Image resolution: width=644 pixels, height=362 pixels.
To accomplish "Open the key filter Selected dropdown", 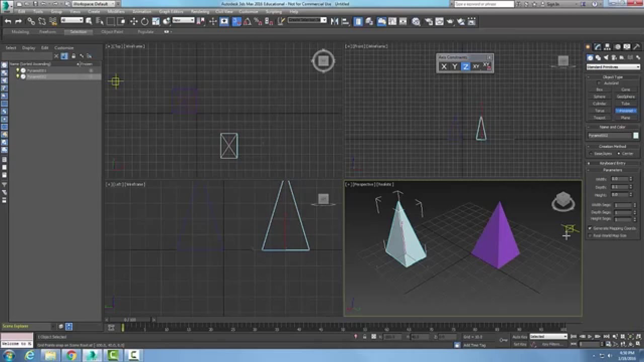I will click(548, 336).
